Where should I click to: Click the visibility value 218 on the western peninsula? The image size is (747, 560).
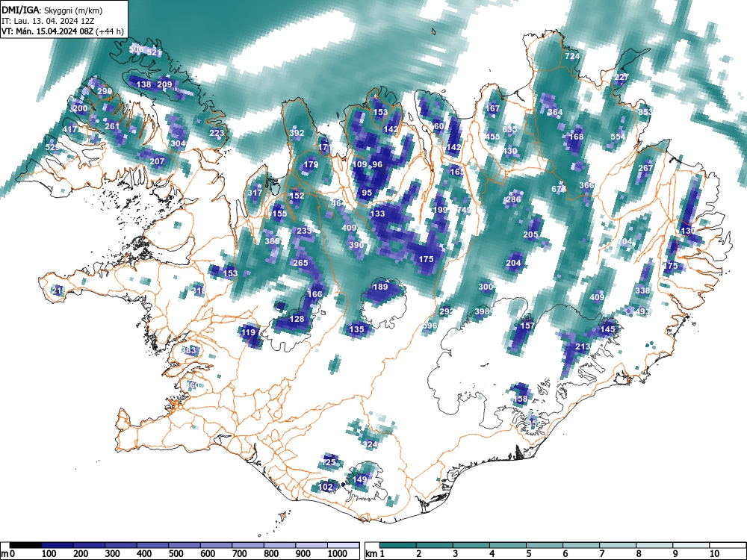click(x=58, y=290)
